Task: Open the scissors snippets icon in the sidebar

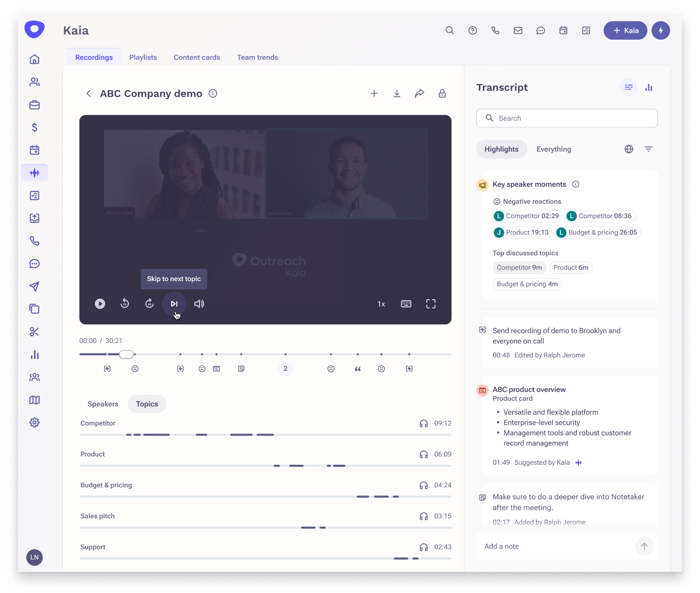Action: (x=35, y=332)
